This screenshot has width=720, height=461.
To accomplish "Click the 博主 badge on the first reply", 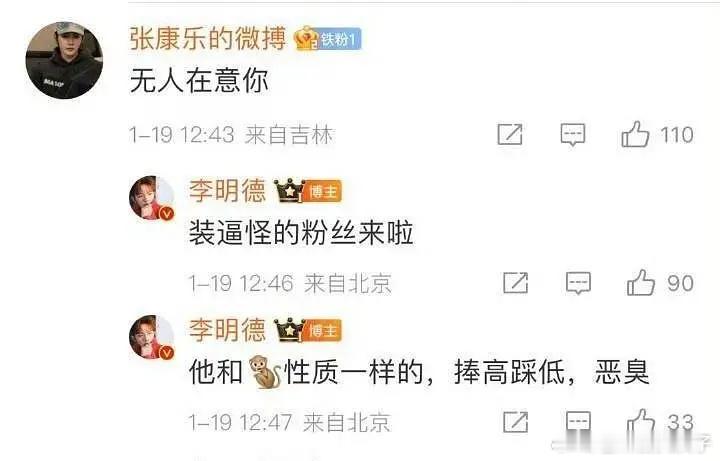I will coord(323,191).
